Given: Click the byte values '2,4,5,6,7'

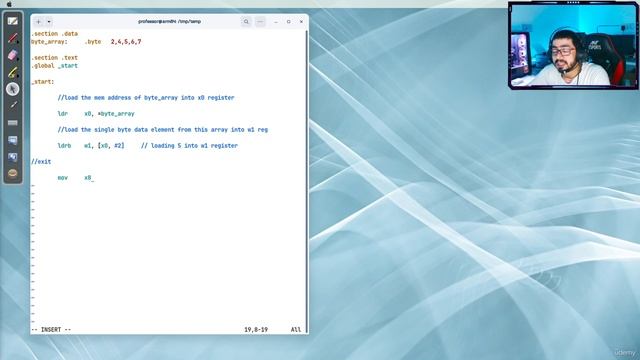Looking at the screenshot, I should coord(126,42).
